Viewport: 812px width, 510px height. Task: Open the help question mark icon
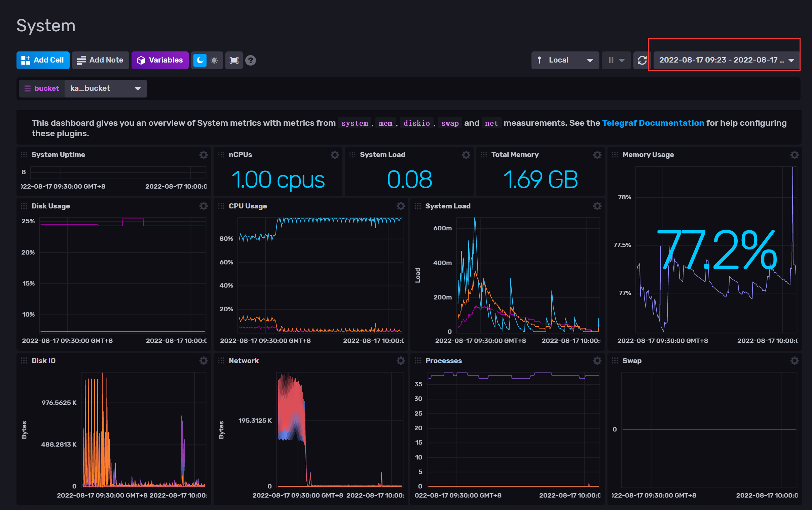click(x=251, y=60)
